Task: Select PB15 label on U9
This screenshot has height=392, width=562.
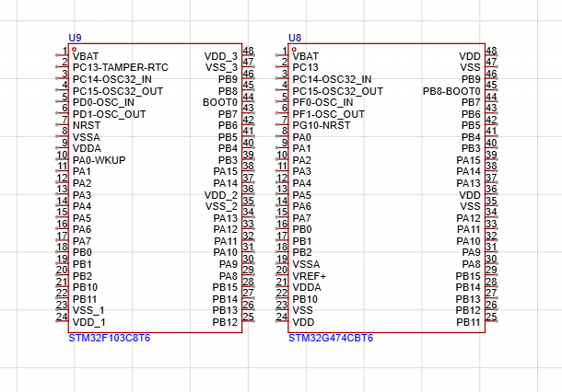Action: 225,287
